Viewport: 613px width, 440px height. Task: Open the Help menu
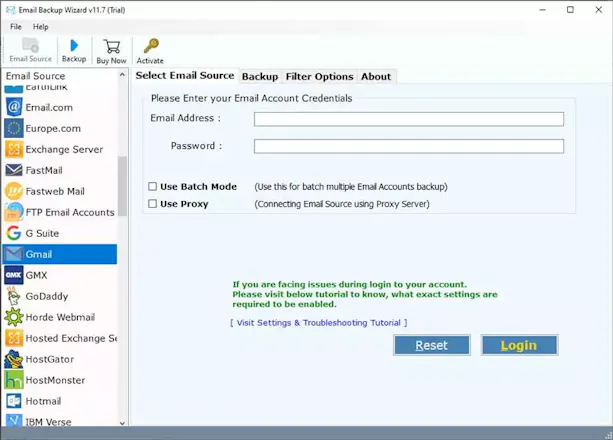pyautogui.click(x=40, y=27)
